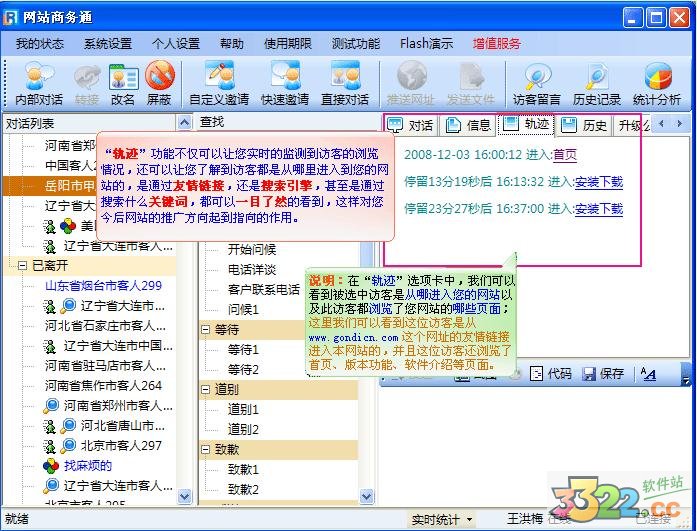Select visitor 找麻烦的
Image resolution: width=697 pixels, height=531 pixels.
point(88,465)
